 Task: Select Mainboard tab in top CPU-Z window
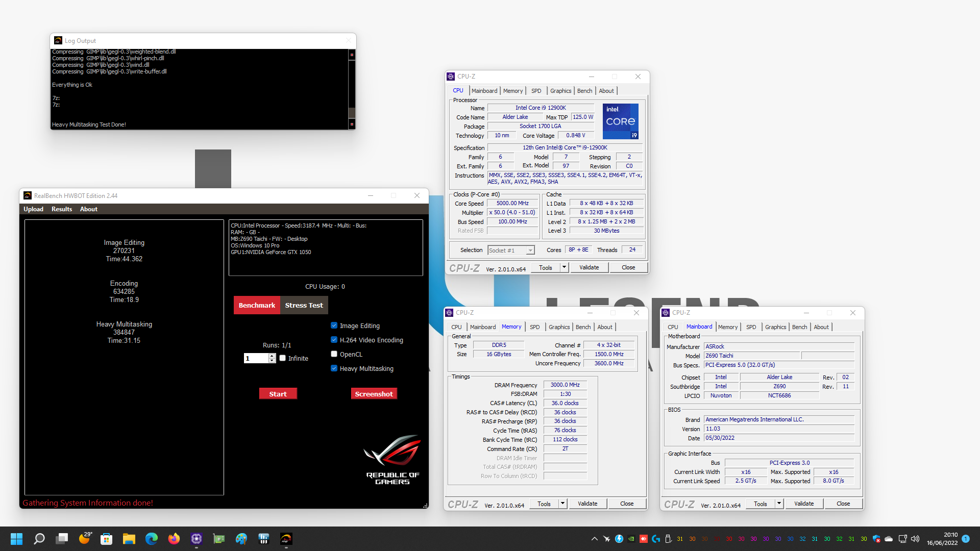pos(484,91)
